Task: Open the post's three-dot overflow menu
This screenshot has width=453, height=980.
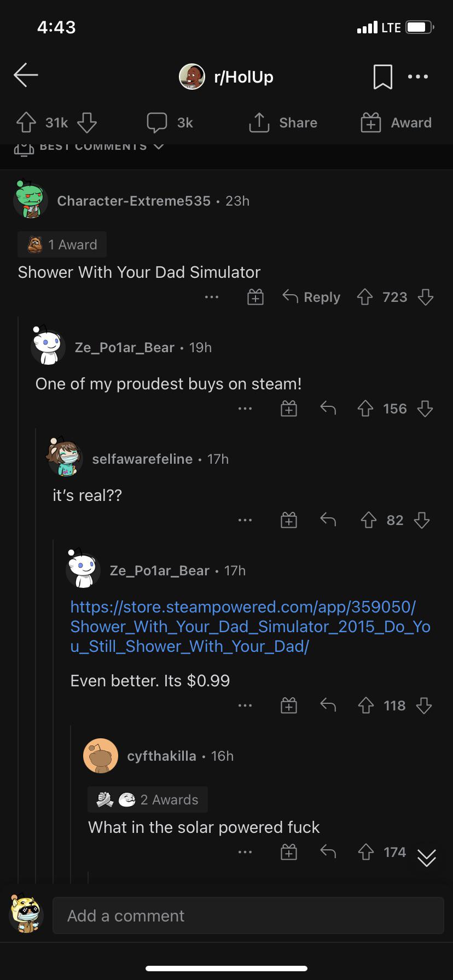Action: point(418,77)
